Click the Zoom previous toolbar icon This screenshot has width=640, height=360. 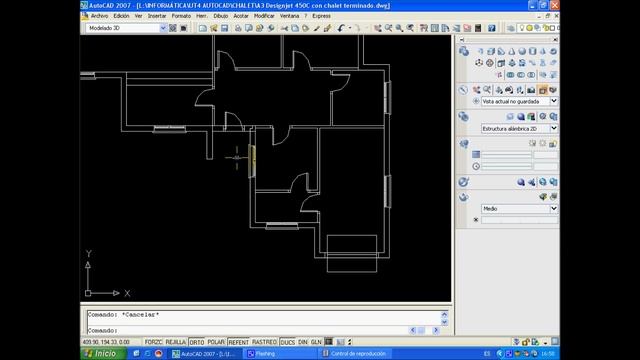coord(410,28)
